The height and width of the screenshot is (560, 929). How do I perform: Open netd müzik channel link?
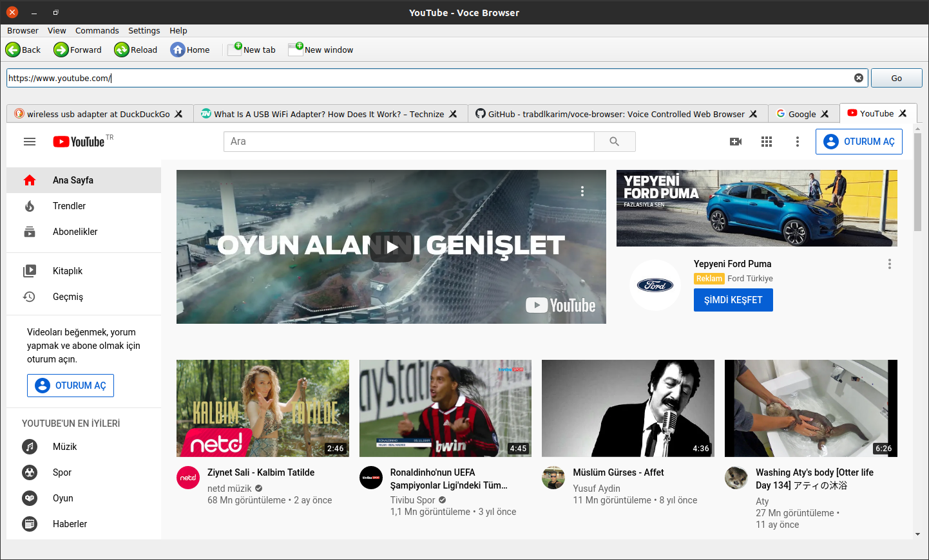(x=229, y=489)
